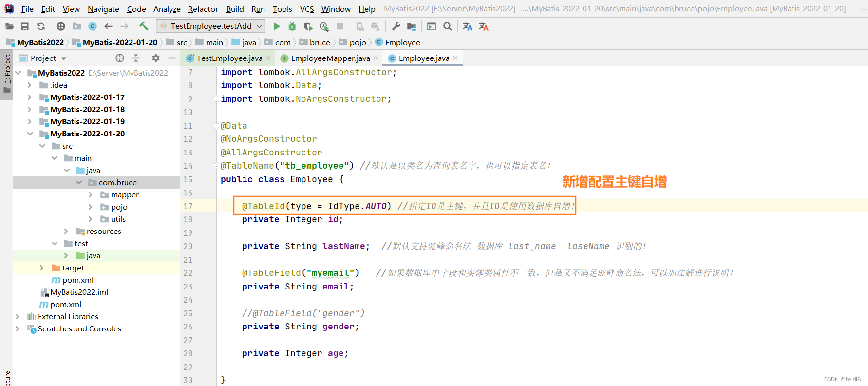The width and height of the screenshot is (868, 386).
Task: Search everywhere with the magnifier icon
Action: tap(448, 26)
